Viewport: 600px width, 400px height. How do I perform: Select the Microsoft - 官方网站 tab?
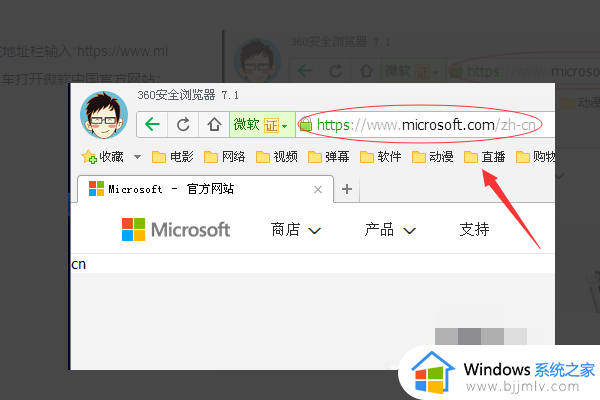click(x=205, y=189)
